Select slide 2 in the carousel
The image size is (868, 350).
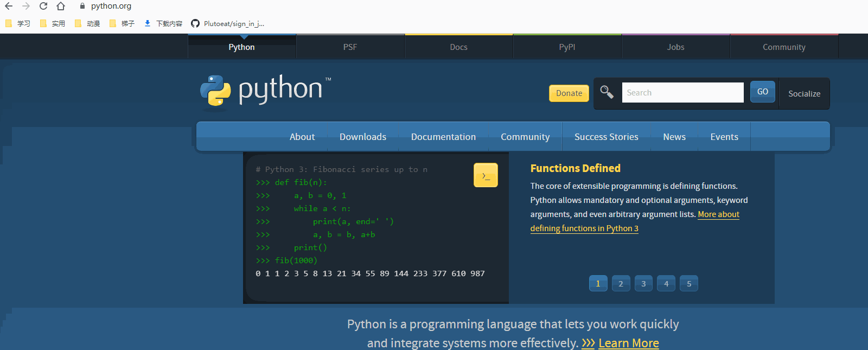[x=621, y=283]
